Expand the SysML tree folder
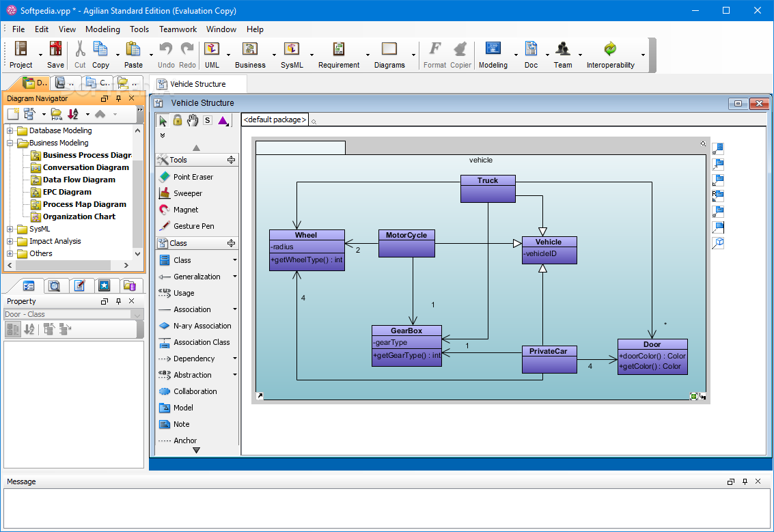 10,229
